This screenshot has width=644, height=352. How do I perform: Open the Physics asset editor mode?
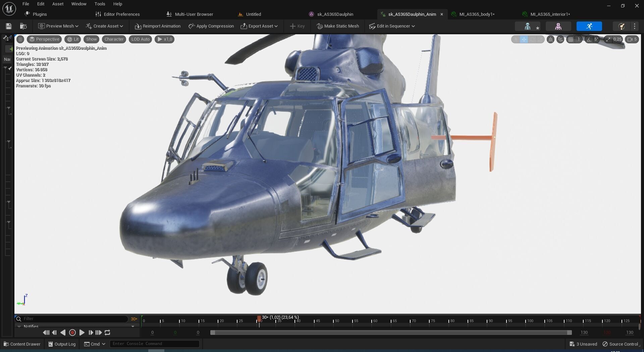[x=621, y=26]
